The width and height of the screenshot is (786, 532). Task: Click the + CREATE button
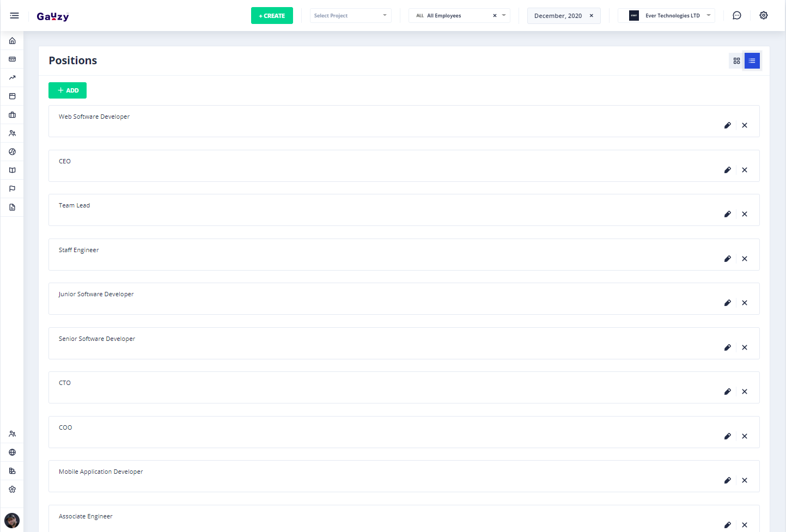[x=272, y=16]
